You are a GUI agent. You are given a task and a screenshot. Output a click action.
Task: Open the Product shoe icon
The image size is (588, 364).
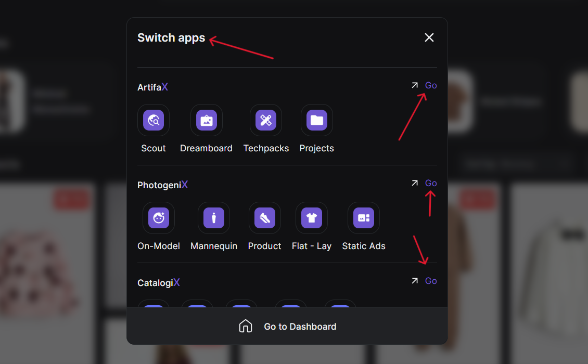(265, 218)
